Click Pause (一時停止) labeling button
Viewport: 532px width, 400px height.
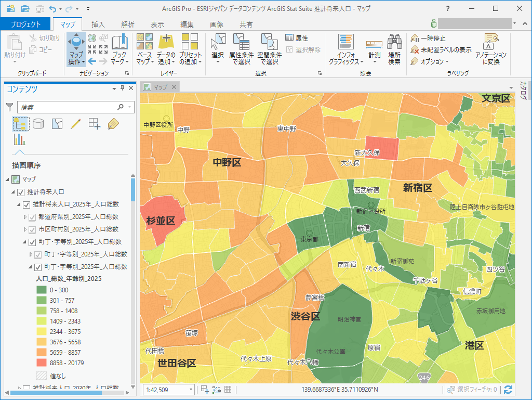(428, 38)
